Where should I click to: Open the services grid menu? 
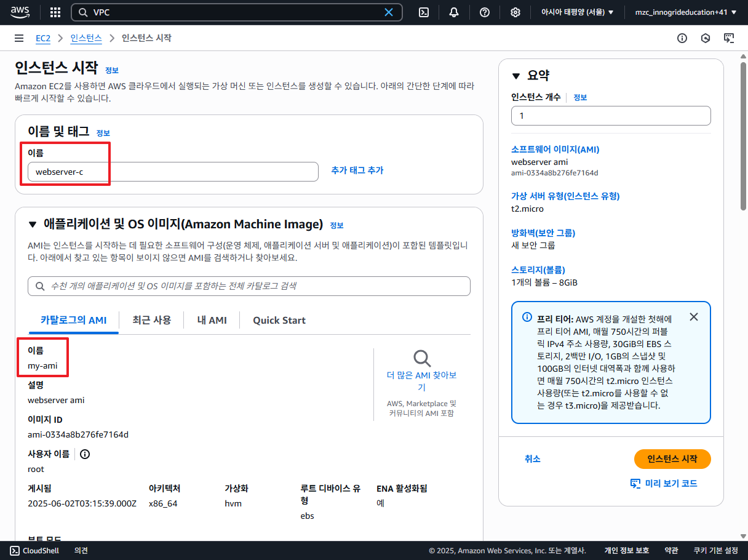tap(55, 12)
